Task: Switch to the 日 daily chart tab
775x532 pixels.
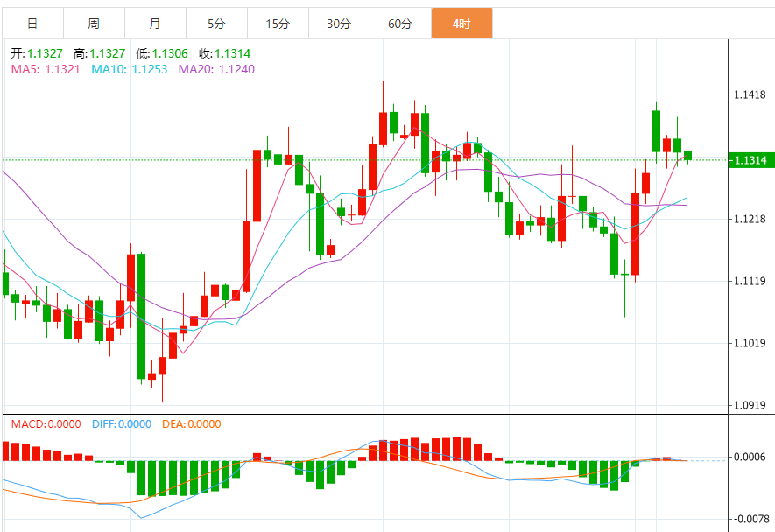Action: coord(32,24)
